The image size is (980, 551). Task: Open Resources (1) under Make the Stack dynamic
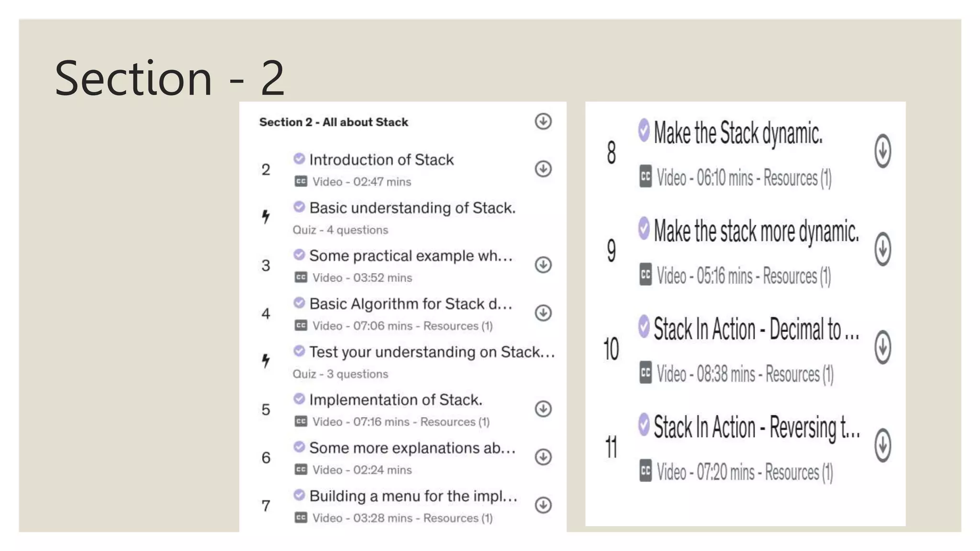coord(797,178)
